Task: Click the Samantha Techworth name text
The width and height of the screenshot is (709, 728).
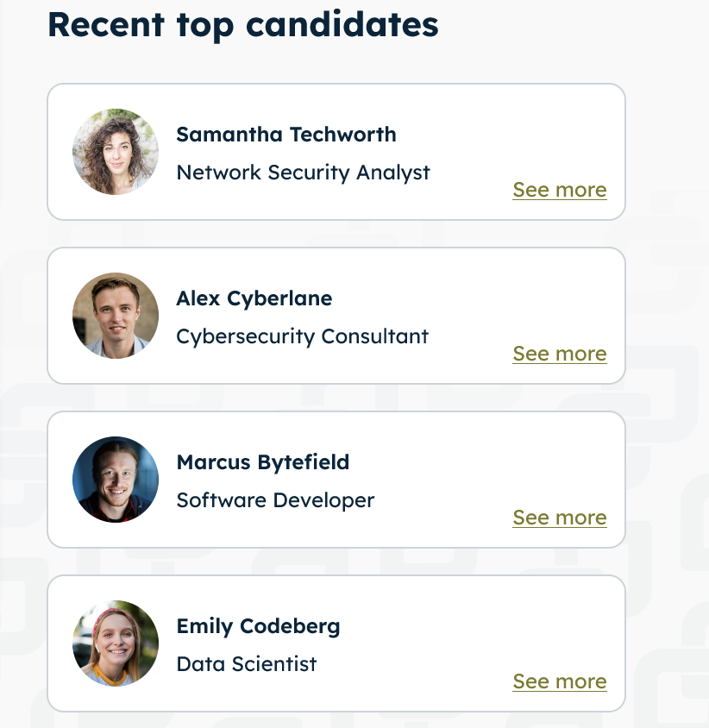Action: [286, 135]
